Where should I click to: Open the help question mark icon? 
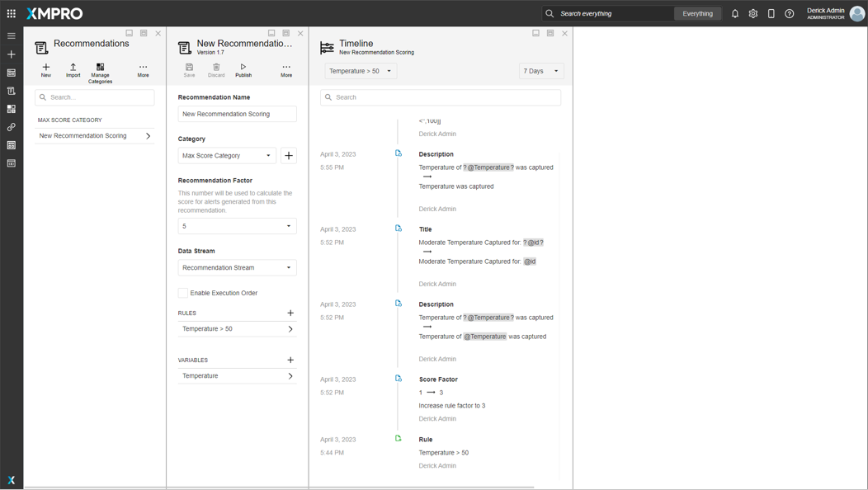790,14
